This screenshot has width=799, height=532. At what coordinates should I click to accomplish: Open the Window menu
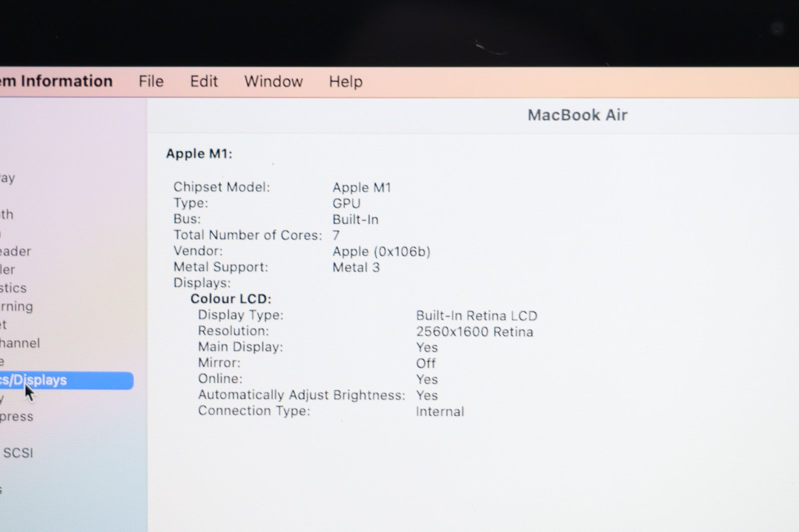click(x=273, y=81)
